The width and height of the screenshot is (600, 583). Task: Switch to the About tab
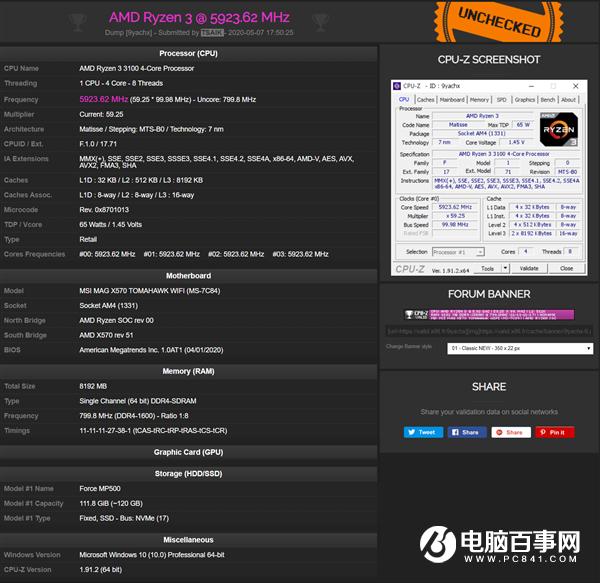[568, 100]
